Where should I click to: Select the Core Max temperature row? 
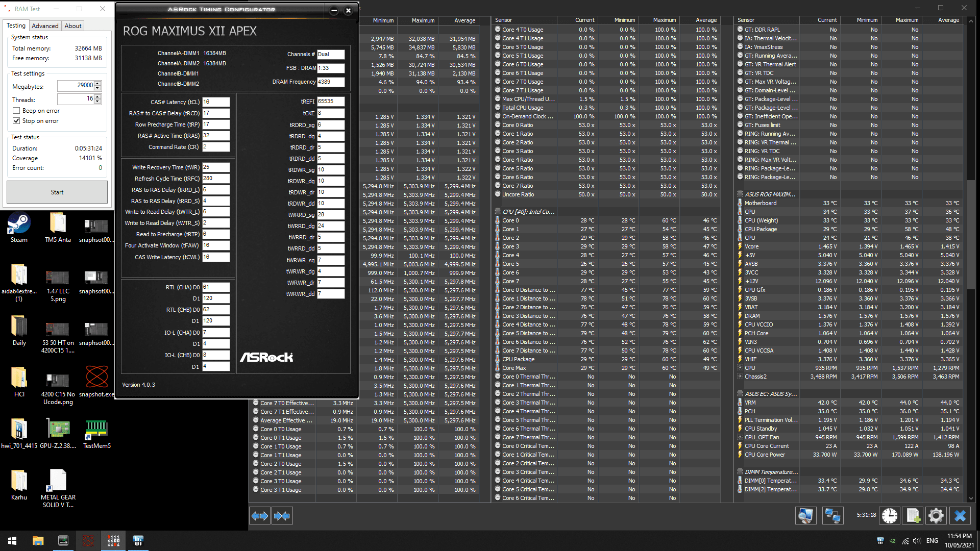(x=606, y=368)
